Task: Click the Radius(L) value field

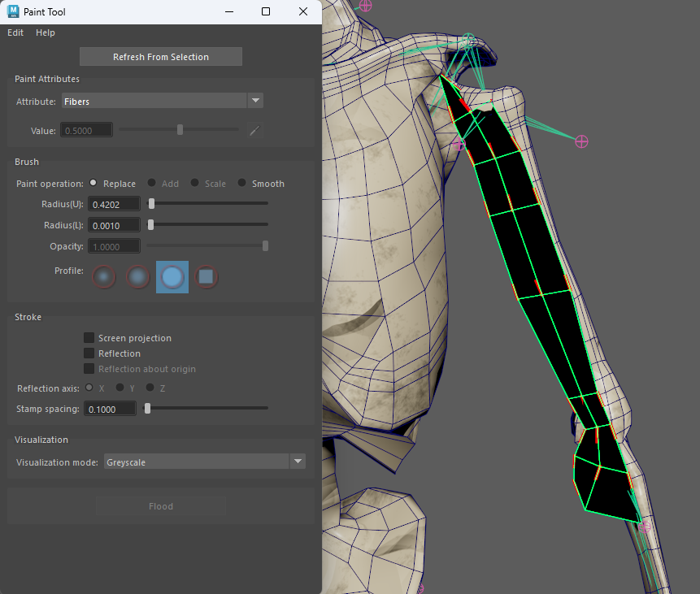Action: coord(114,225)
